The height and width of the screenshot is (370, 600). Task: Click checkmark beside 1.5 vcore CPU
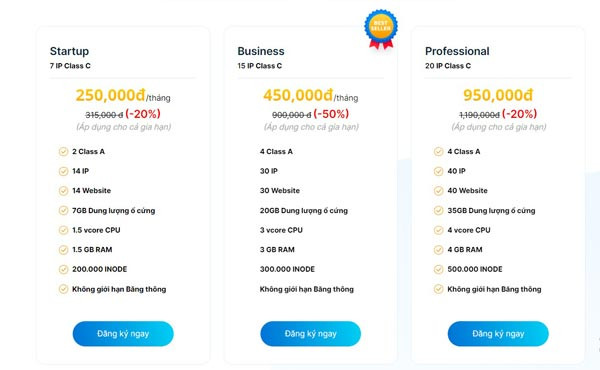[63, 230]
